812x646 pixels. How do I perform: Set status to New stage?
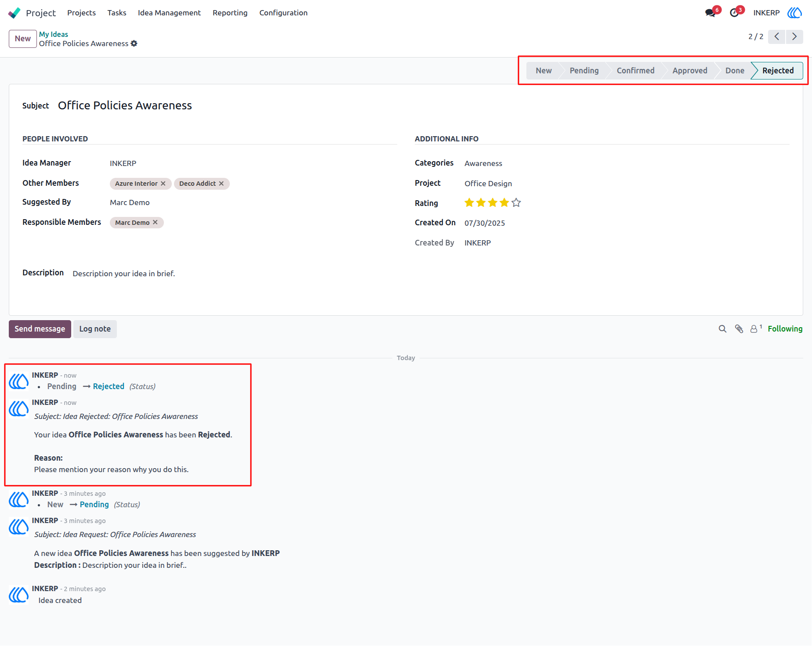coord(544,71)
